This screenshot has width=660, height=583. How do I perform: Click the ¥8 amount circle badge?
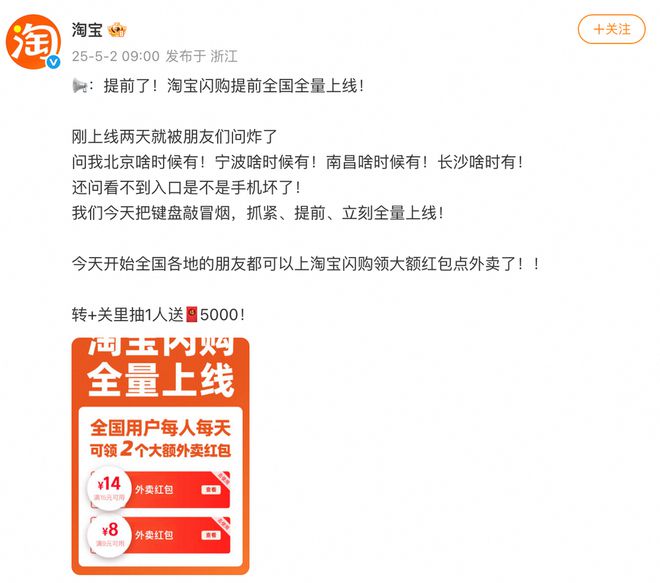pos(109,534)
